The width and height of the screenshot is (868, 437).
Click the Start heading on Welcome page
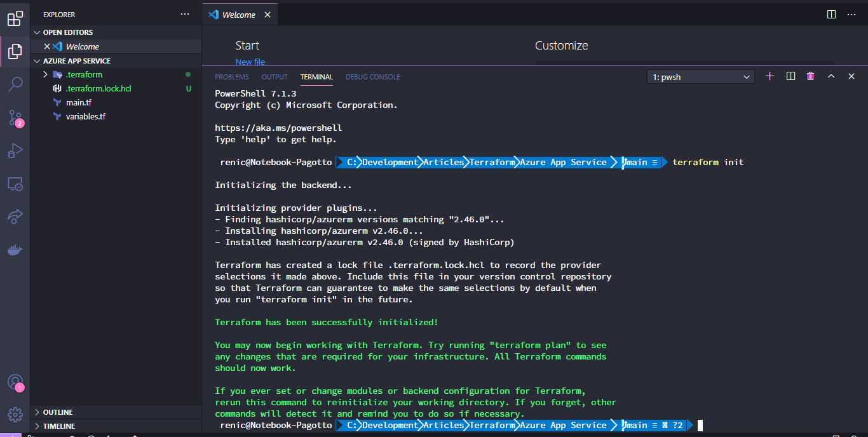point(247,46)
